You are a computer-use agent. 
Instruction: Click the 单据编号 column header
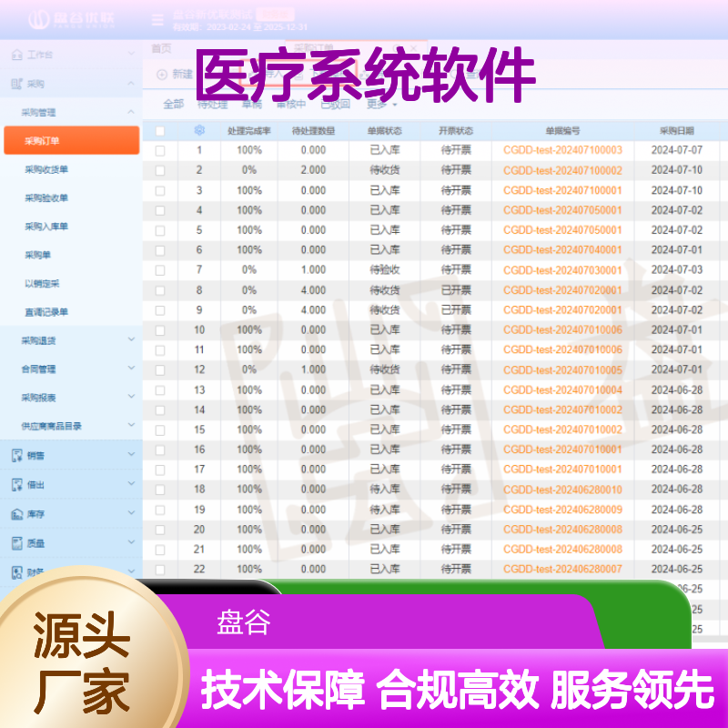coord(562,131)
